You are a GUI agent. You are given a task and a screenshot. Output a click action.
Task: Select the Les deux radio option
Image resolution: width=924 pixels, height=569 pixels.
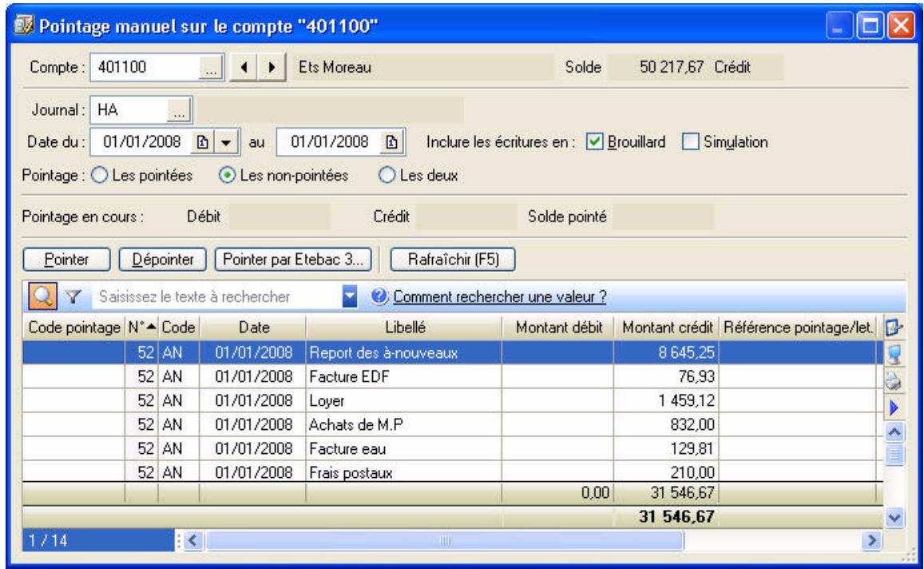click(387, 175)
